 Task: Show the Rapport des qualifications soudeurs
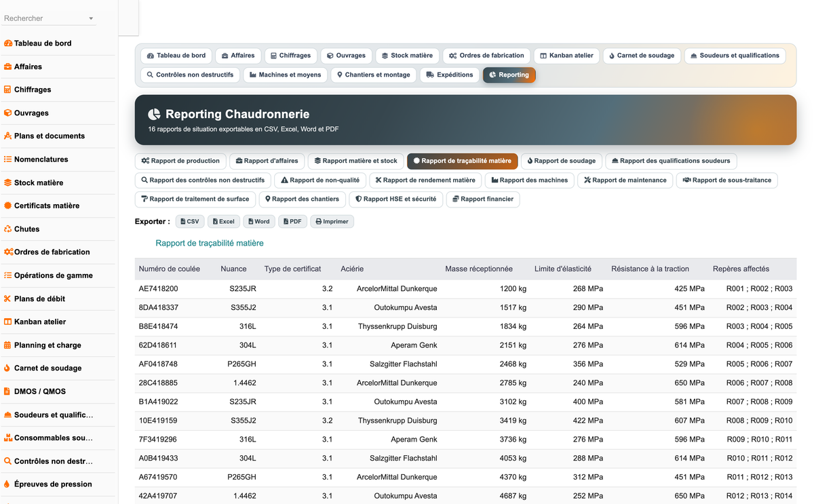[x=671, y=161]
